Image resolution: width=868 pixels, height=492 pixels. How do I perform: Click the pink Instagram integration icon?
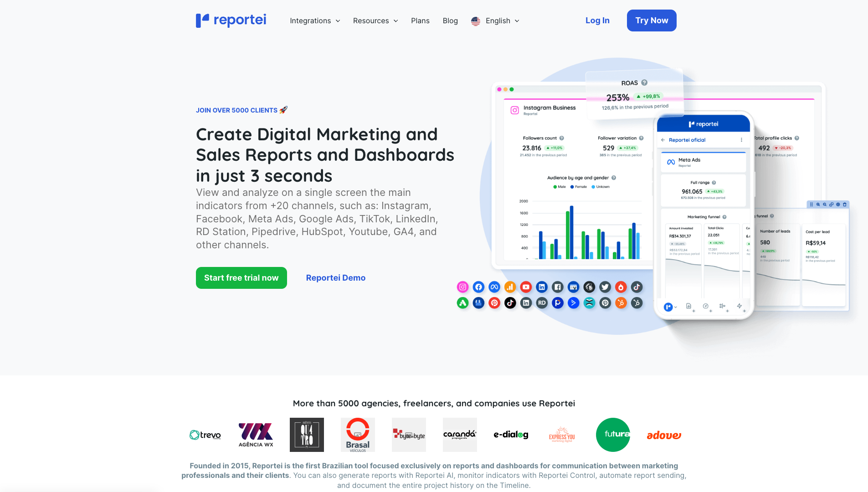pyautogui.click(x=462, y=287)
